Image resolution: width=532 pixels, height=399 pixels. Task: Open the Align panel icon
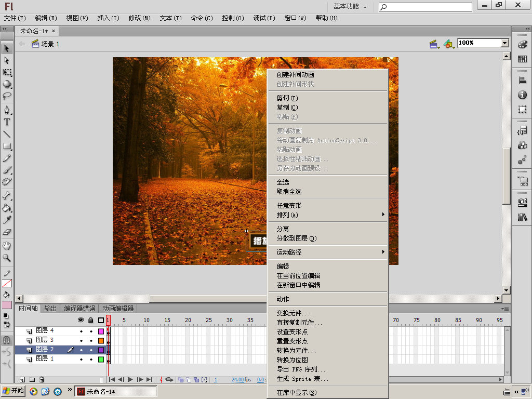click(x=523, y=81)
